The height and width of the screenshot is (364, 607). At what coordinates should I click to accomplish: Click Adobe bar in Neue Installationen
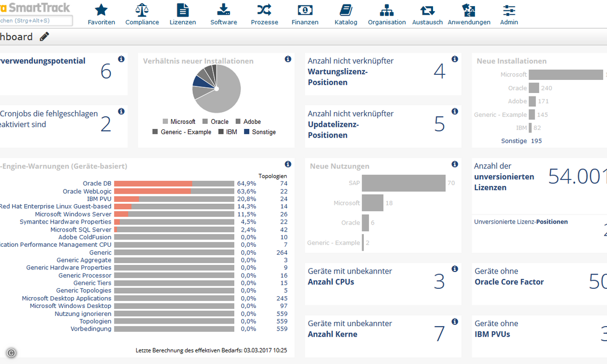(532, 101)
